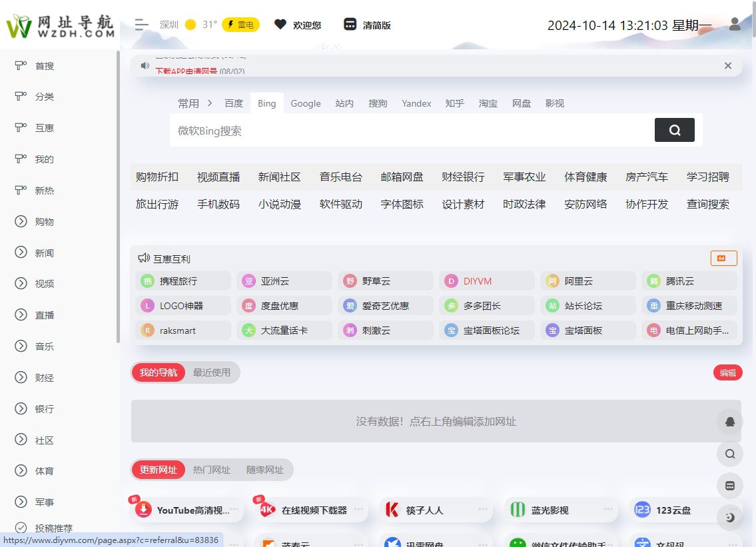The height and width of the screenshot is (547, 756).
Task: Click the Ad badge in 互惠互利 panel
Action: point(724,258)
